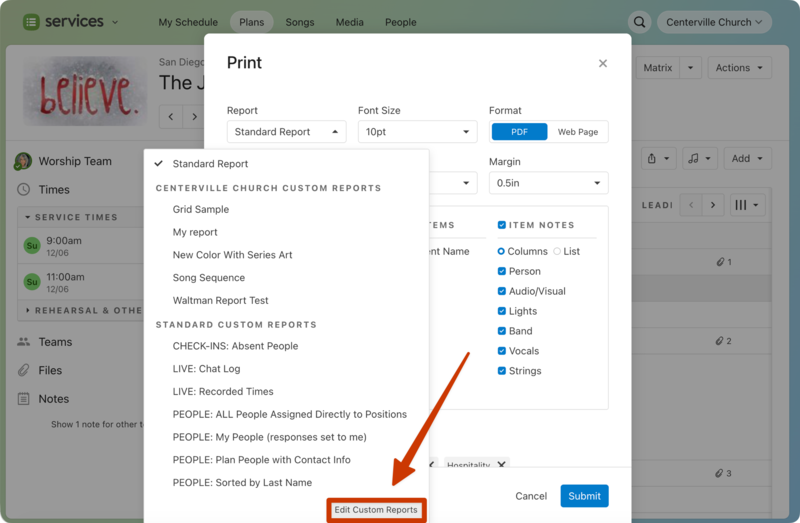Image resolution: width=800 pixels, height=523 pixels.
Task: Choose CHECK-INS: Absent People report
Action: click(286, 346)
